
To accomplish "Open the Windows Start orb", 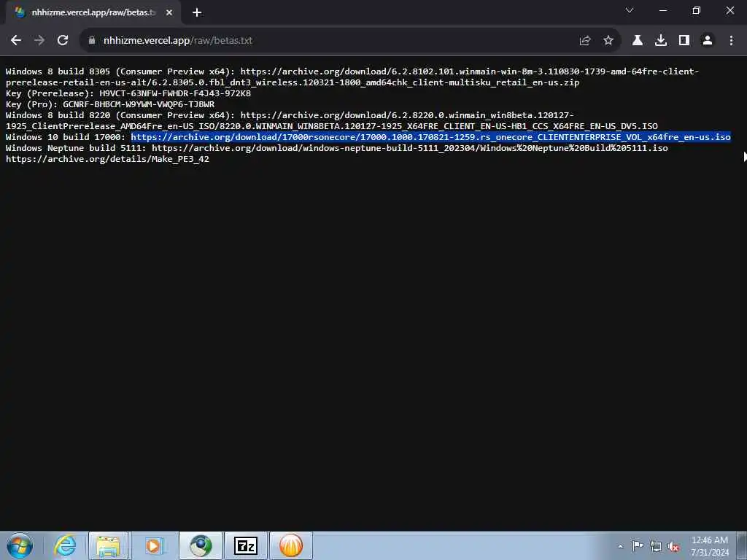I will coord(20,545).
